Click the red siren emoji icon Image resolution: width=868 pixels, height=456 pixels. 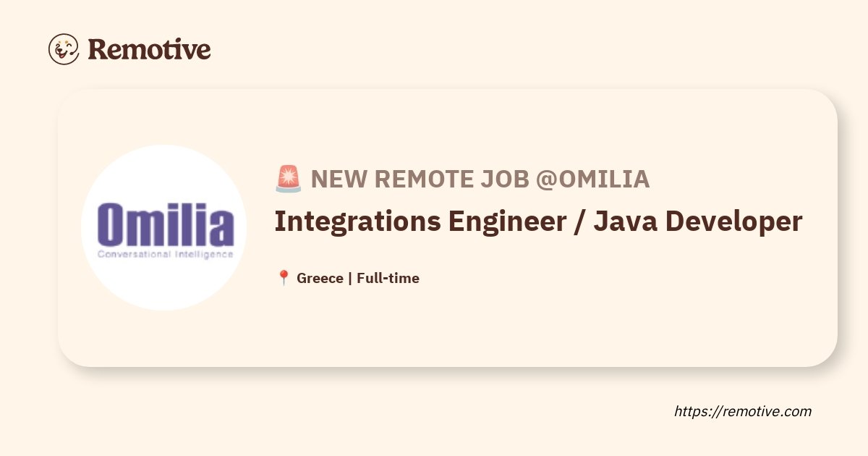(289, 179)
